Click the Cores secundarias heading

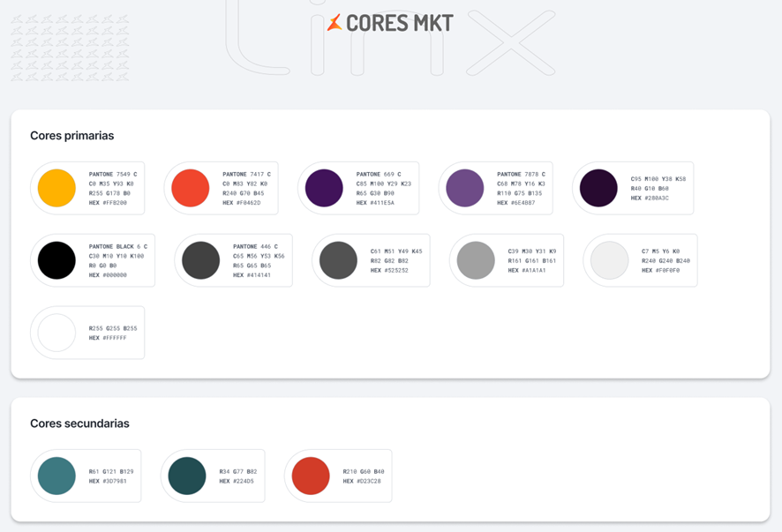pyautogui.click(x=79, y=423)
